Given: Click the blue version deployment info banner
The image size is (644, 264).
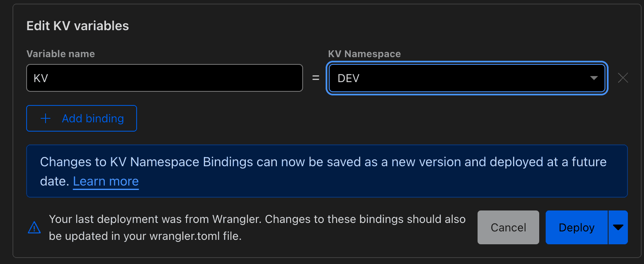Looking at the screenshot, I should [322, 171].
